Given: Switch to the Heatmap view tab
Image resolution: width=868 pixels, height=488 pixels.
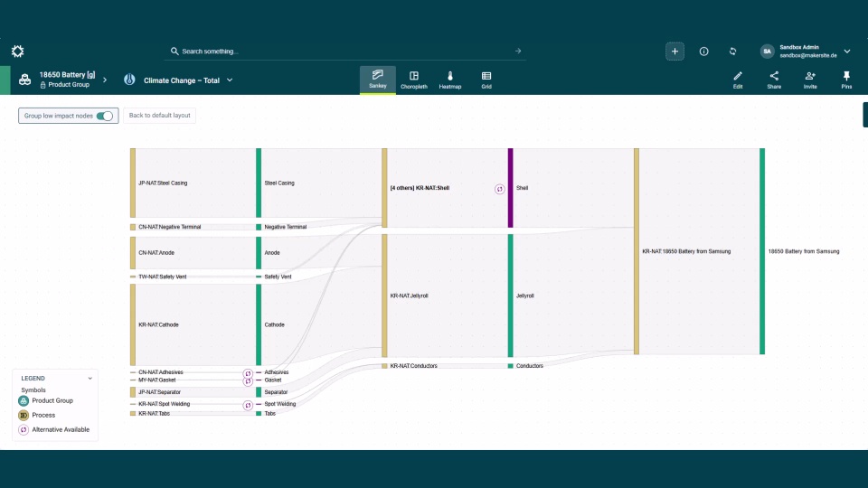Looking at the screenshot, I should (x=450, y=80).
